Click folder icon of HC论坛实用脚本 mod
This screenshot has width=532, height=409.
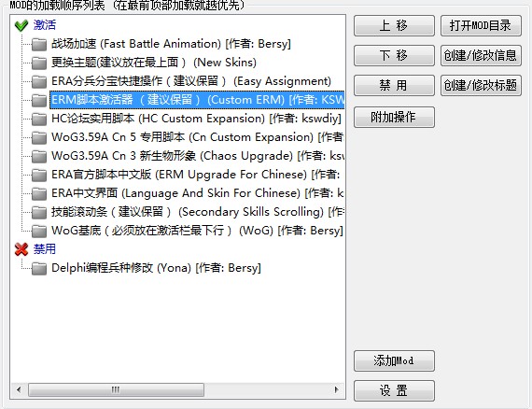(39, 119)
